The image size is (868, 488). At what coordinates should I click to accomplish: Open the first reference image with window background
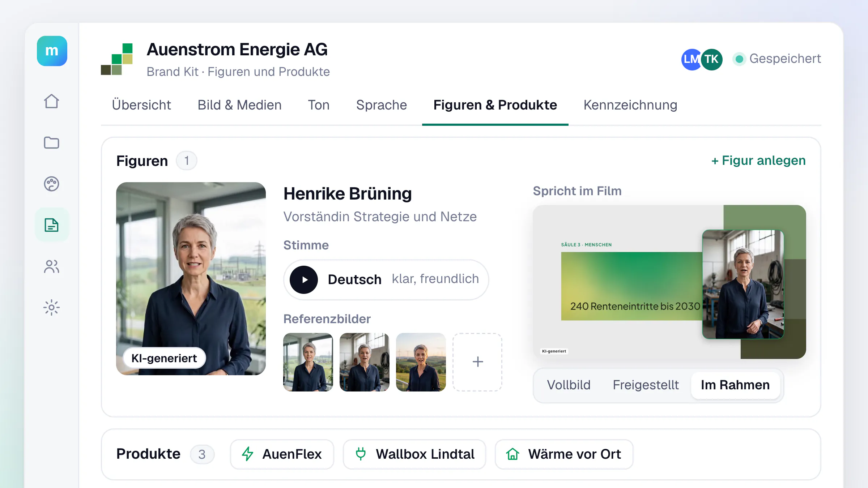click(x=308, y=362)
